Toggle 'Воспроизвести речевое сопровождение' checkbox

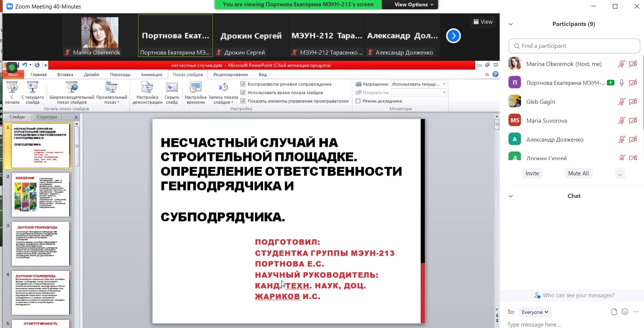pos(243,84)
